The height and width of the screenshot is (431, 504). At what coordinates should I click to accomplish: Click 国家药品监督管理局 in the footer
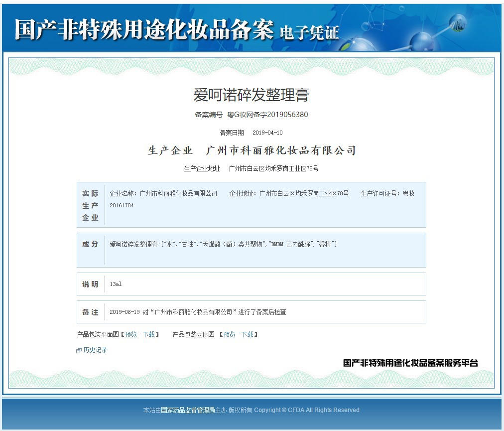point(188,410)
